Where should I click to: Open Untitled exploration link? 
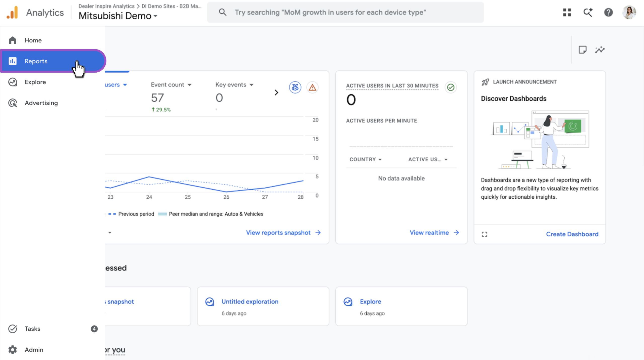pos(250,301)
